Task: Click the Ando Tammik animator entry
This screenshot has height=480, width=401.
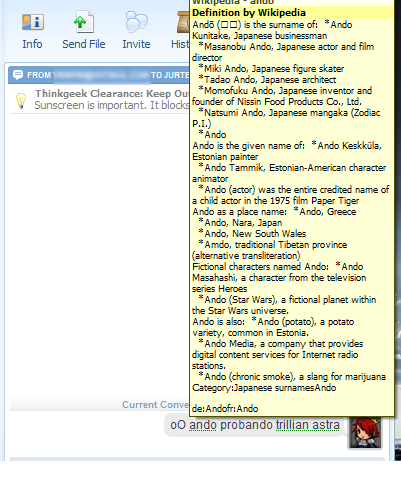Action: (289, 173)
